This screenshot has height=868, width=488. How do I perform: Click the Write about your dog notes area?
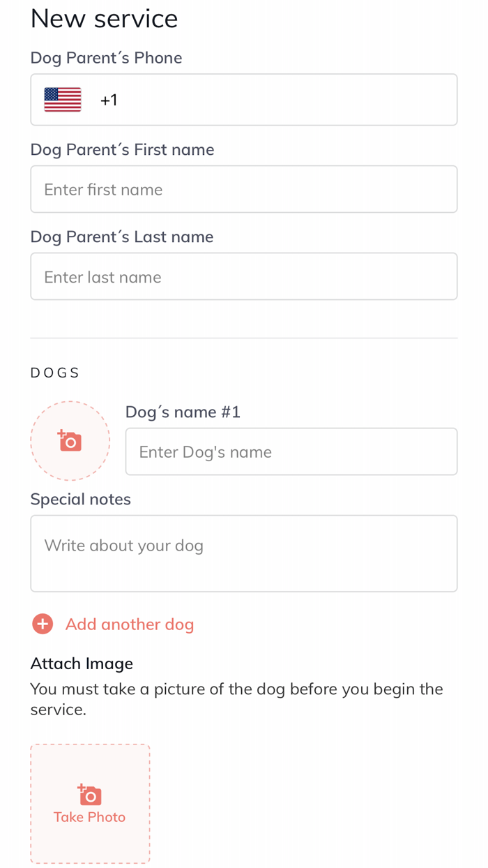(x=244, y=553)
